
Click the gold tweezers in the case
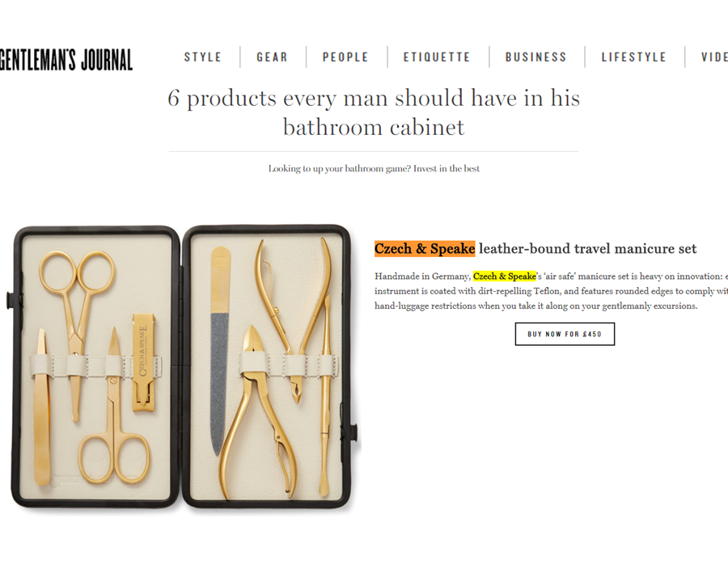[42, 407]
